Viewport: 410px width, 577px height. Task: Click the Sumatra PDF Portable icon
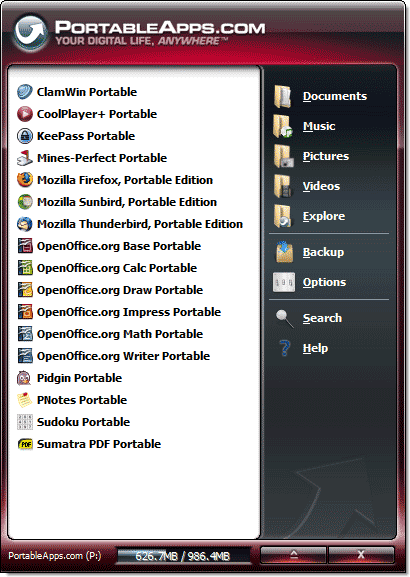25,444
